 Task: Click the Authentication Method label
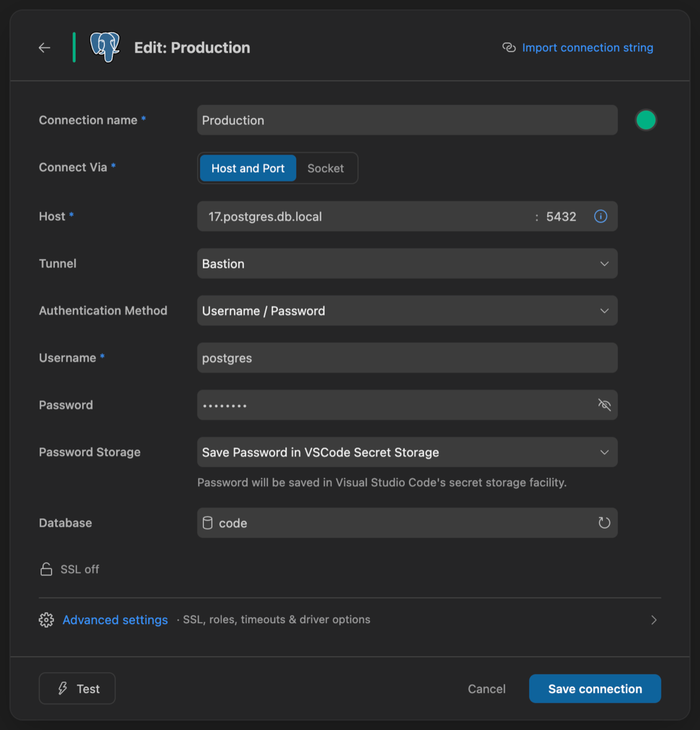(103, 311)
